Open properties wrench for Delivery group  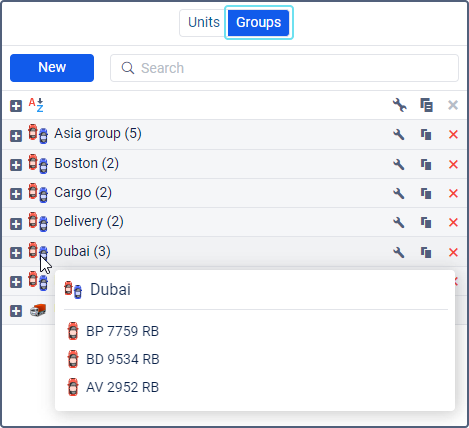pyautogui.click(x=399, y=222)
